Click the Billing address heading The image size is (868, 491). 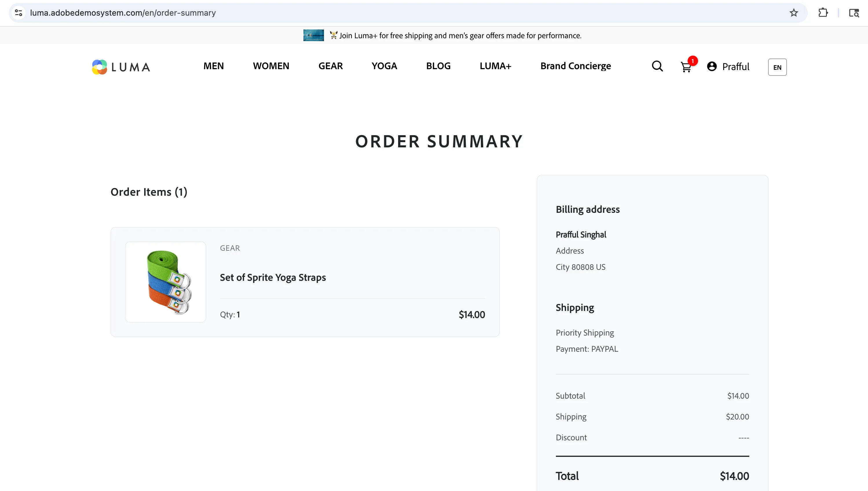tap(587, 209)
